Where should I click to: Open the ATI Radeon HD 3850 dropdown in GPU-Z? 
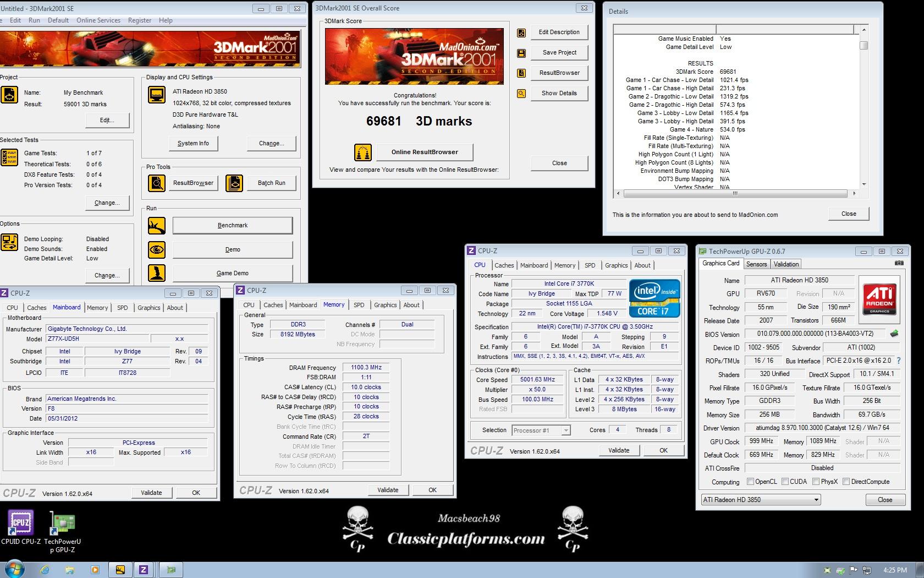[761, 500]
